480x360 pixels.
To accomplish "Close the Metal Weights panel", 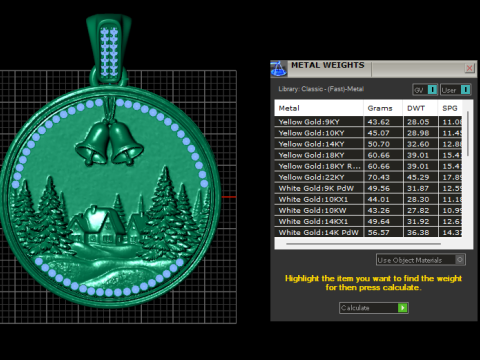I will tap(469, 68).
